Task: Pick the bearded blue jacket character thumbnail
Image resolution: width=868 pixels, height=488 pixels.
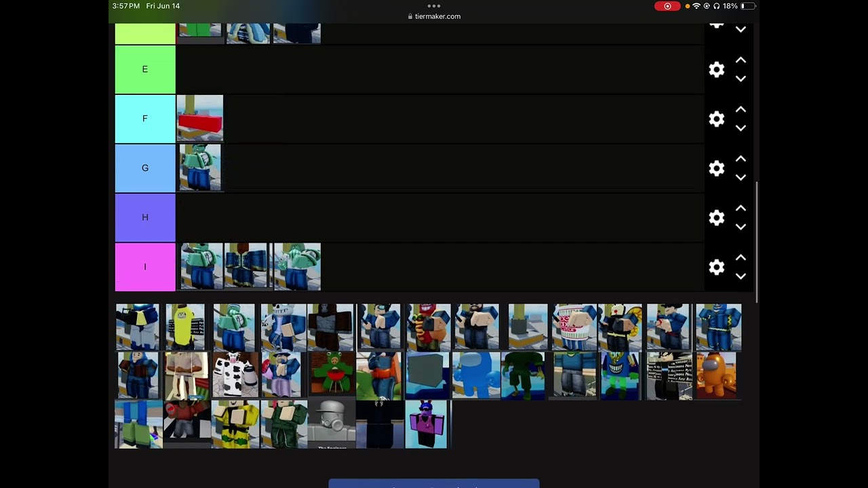Action: tap(476, 327)
